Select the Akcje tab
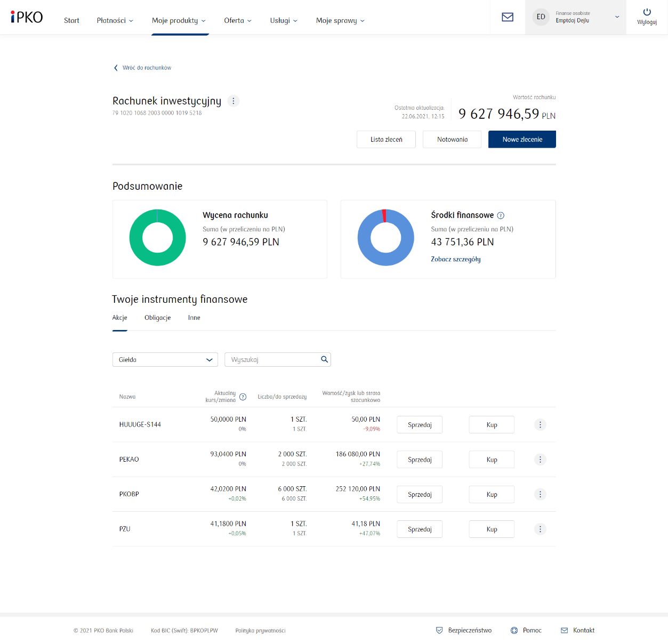The height and width of the screenshot is (644, 668). click(120, 318)
